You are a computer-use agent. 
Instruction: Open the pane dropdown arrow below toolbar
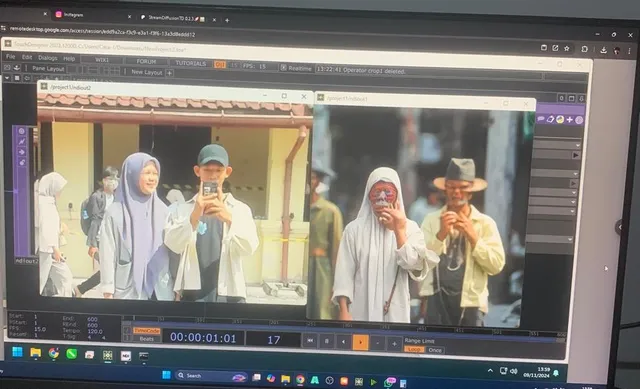7,77
